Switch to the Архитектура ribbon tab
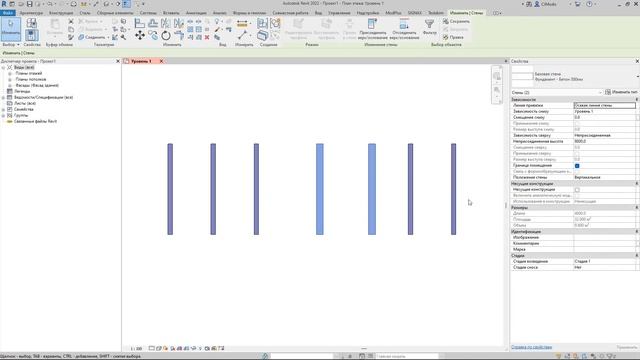Image resolution: width=640 pixels, height=360 pixels. coord(31,13)
